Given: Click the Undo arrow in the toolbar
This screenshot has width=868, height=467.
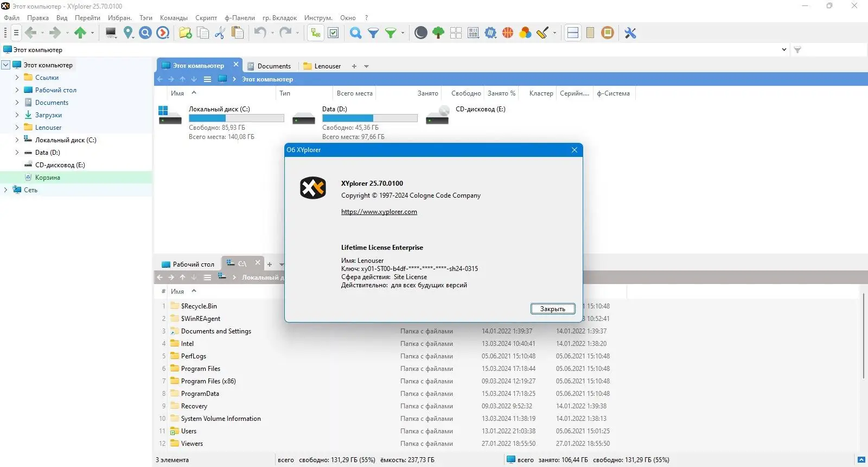Looking at the screenshot, I should click(x=260, y=33).
